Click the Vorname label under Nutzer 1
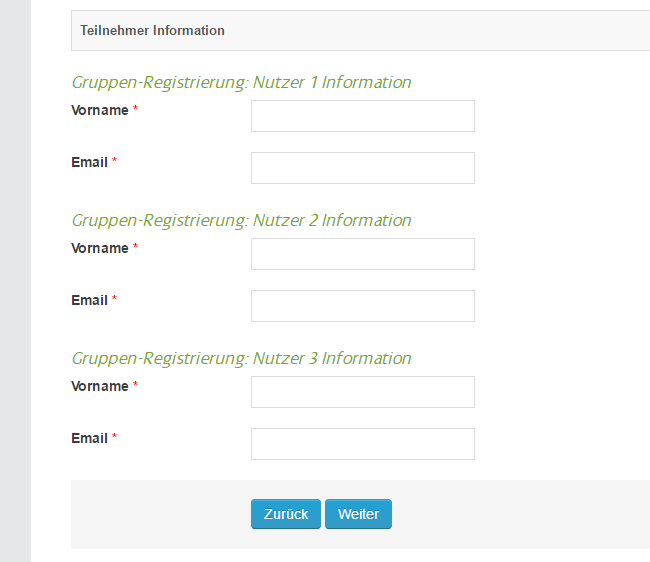The width and height of the screenshot is (650, 562). coord(100,110)
